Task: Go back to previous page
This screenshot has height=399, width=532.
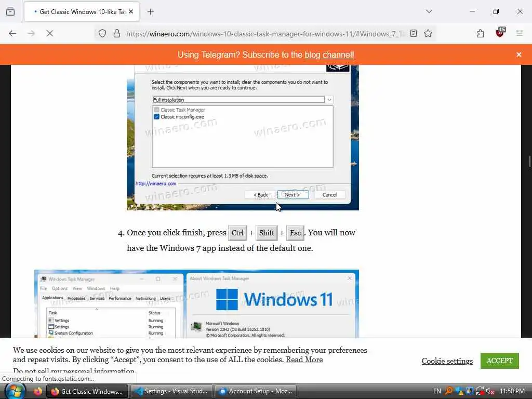Action: (12, 33)
